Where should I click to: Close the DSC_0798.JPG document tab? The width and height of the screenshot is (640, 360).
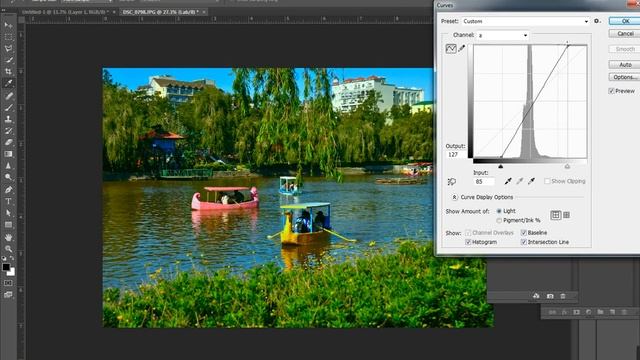204,12
